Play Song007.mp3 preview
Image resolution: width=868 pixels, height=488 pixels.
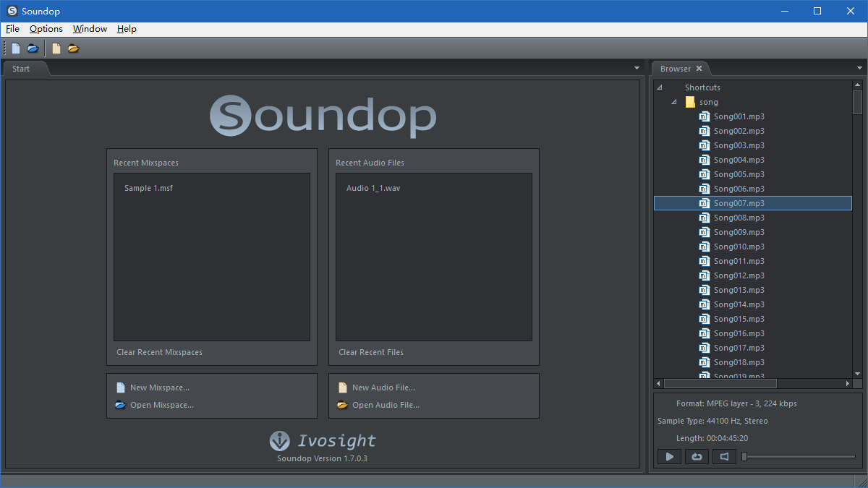pos(668,456)
